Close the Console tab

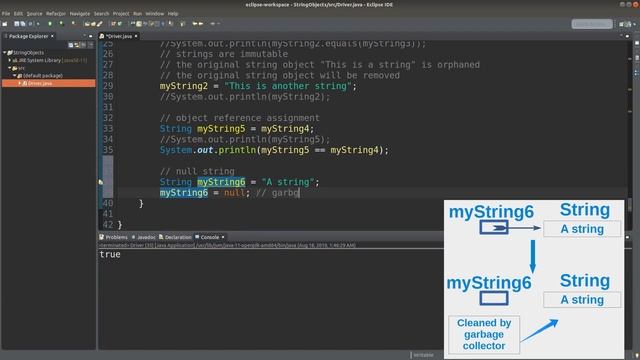tap(223, 237)
